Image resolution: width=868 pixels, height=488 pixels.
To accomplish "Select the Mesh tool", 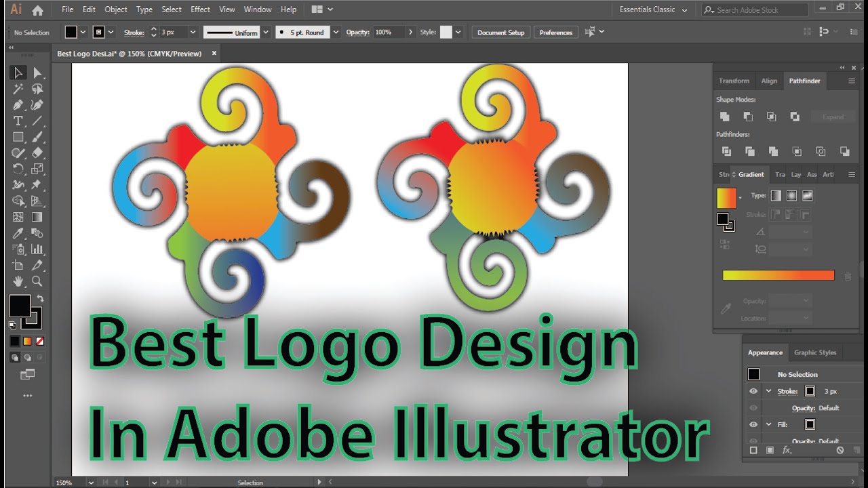I will click(x=18, y=218).
